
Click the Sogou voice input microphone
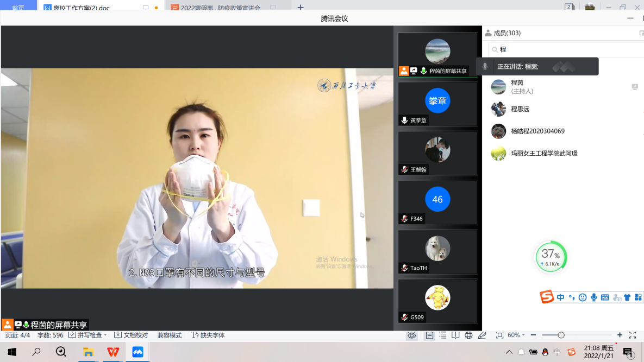tap(594, 297)
